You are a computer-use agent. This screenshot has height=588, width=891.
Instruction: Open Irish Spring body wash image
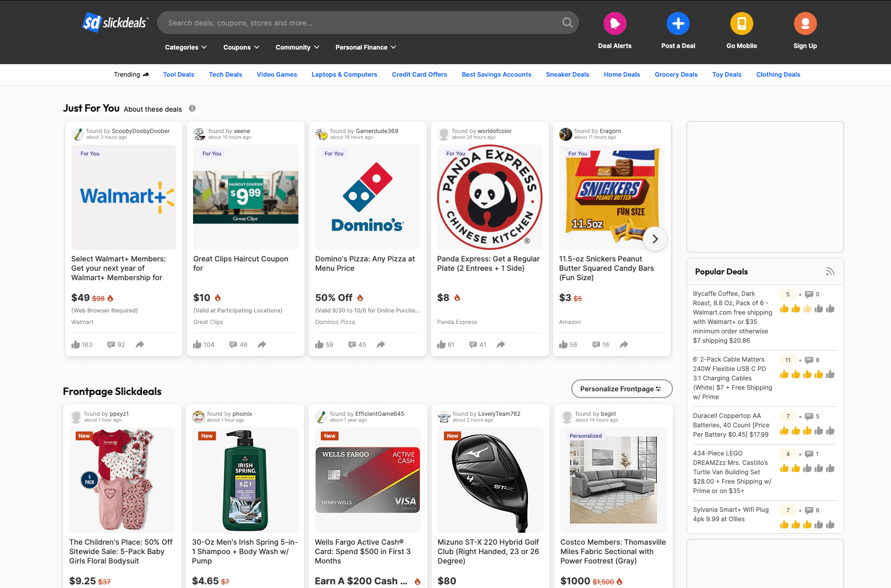(245, 480)
